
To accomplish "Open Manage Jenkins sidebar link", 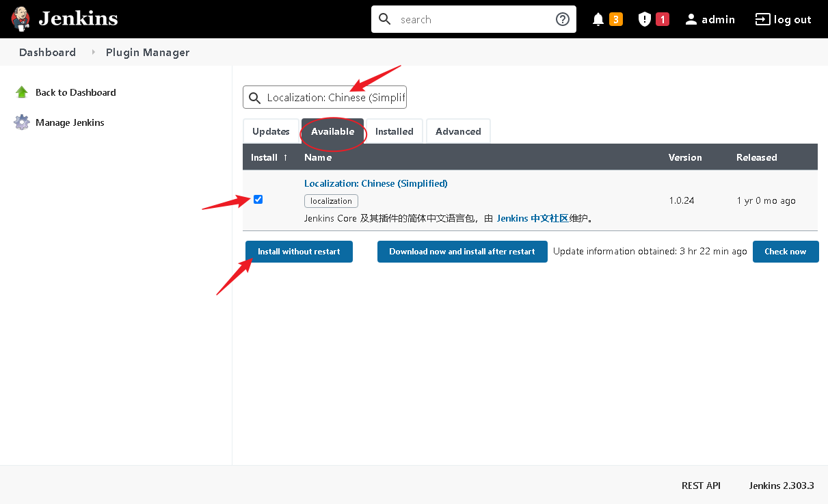I will pyautogui.click(x=70, y=122).
